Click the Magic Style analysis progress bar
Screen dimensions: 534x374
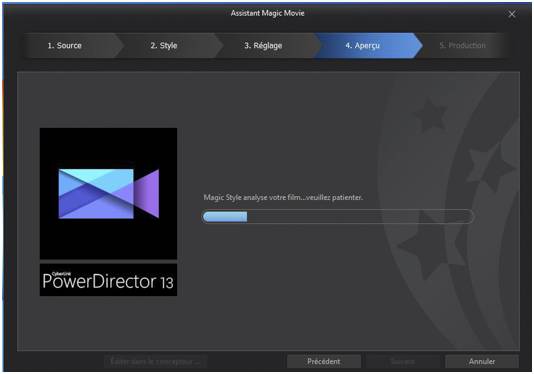pos(338,217)
